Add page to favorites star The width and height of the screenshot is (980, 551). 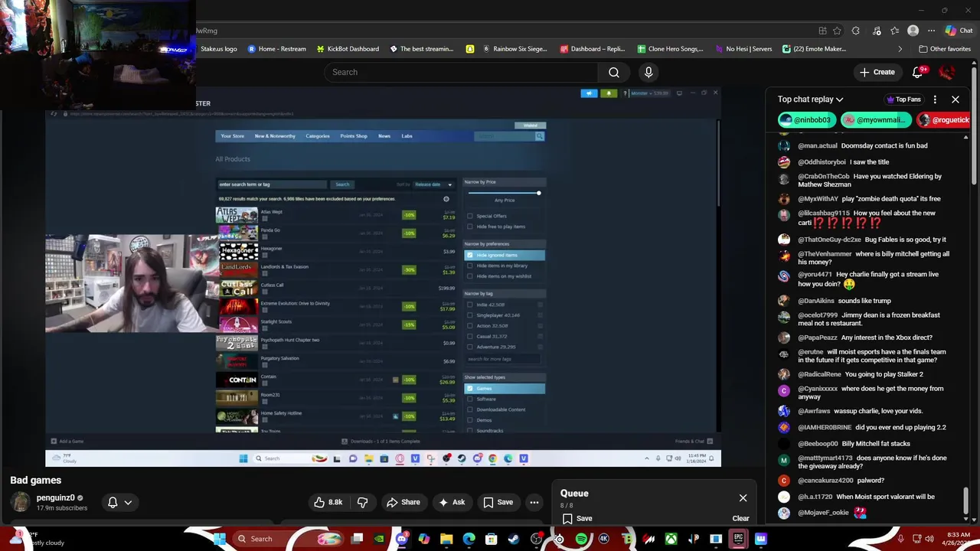pyautogui.click(x=837, y=31)
